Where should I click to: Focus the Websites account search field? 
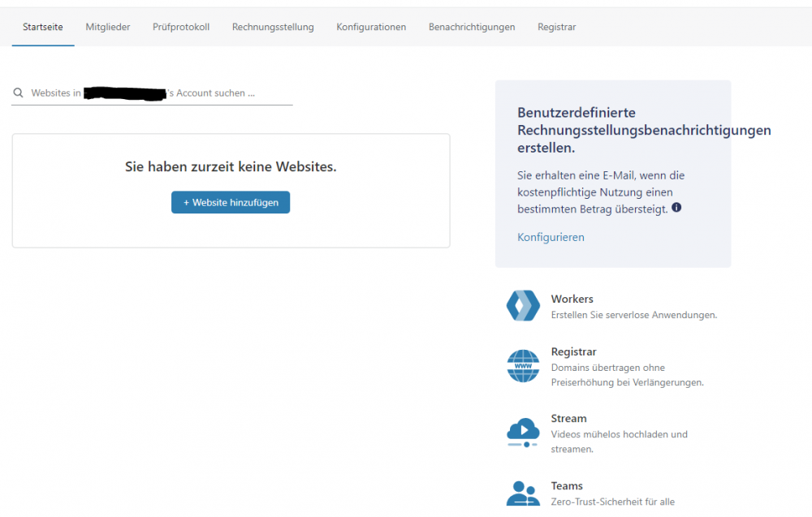153,93
